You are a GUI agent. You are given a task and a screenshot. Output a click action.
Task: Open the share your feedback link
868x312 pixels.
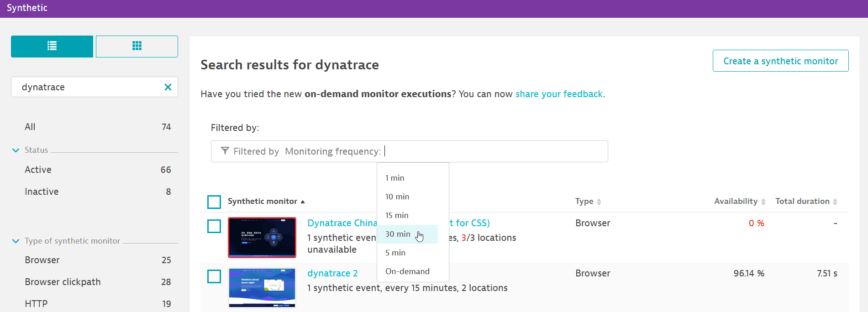[559, 94]
